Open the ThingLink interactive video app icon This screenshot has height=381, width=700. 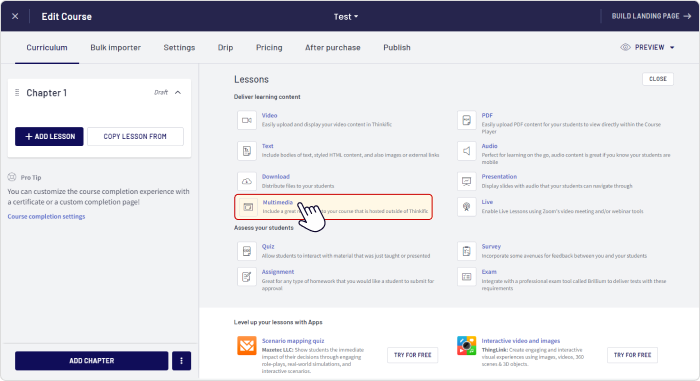pyautogui.click(x=467, y=346)
